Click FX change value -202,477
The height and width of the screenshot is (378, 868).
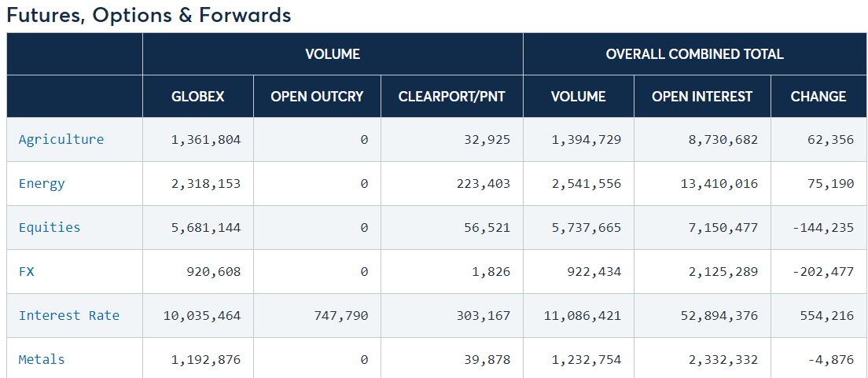click(823, 272)
